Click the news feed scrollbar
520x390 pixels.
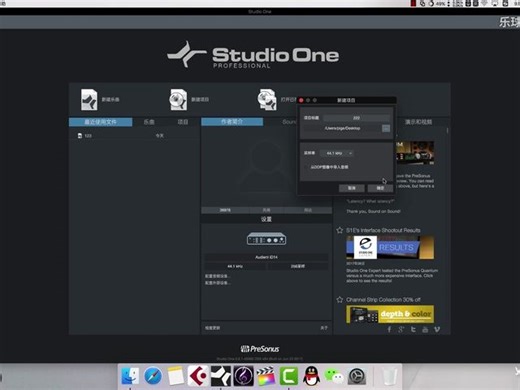447,131
